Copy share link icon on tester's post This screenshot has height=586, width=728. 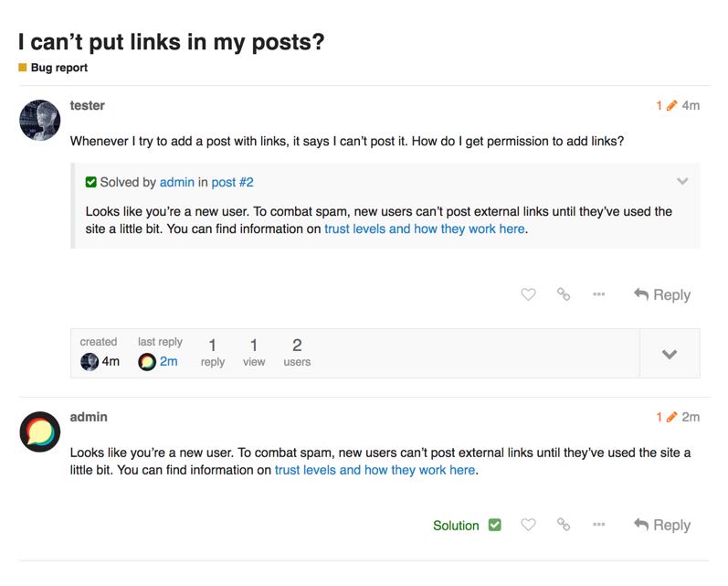(x=564, y=294)
